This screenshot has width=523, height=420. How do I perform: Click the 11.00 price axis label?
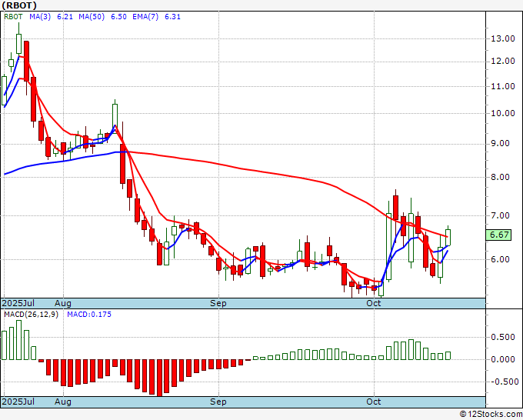503,86
